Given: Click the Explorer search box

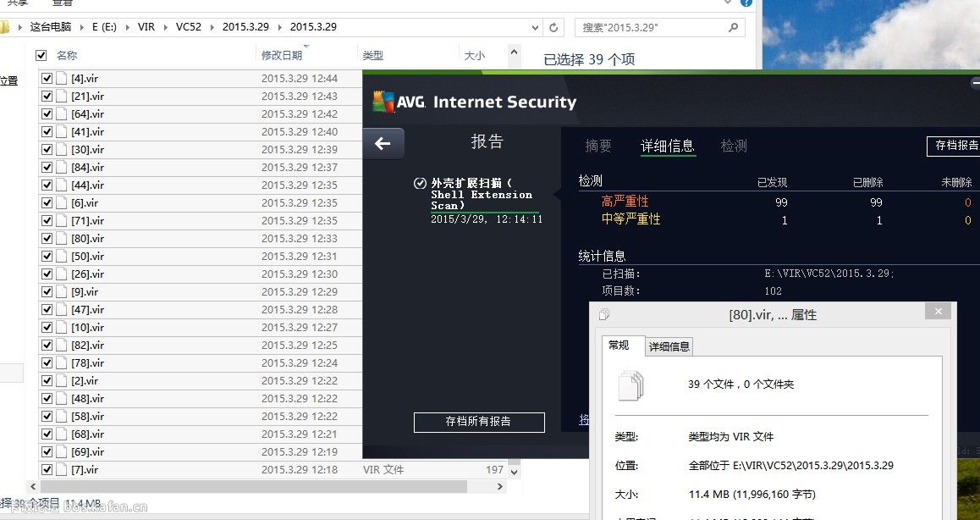Looking at the screenshot, I should click(659, 28).
